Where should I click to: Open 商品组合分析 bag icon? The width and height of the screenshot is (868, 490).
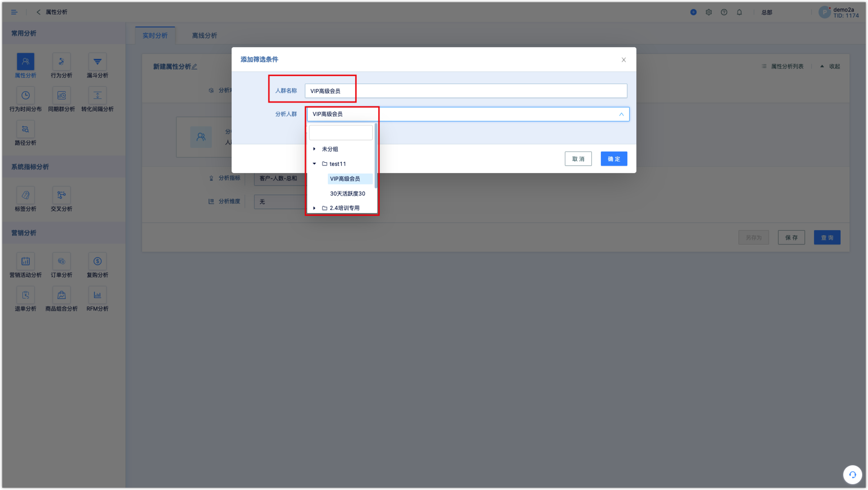[61, 295]
